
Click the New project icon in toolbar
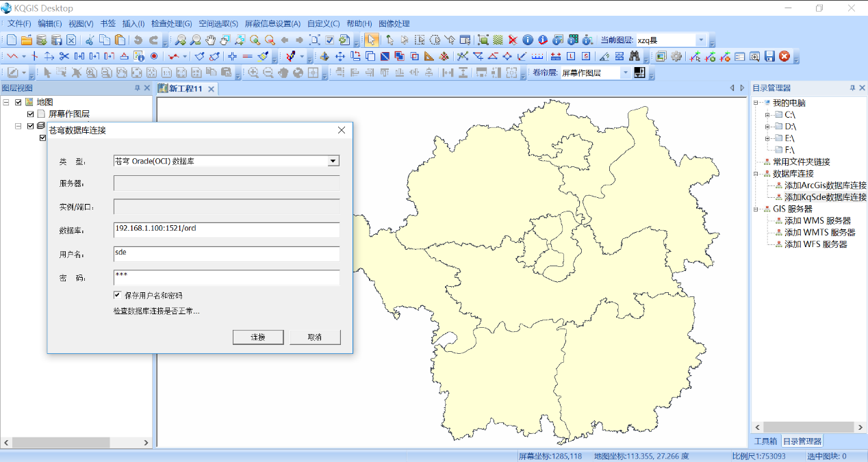[x=12, y=40]
